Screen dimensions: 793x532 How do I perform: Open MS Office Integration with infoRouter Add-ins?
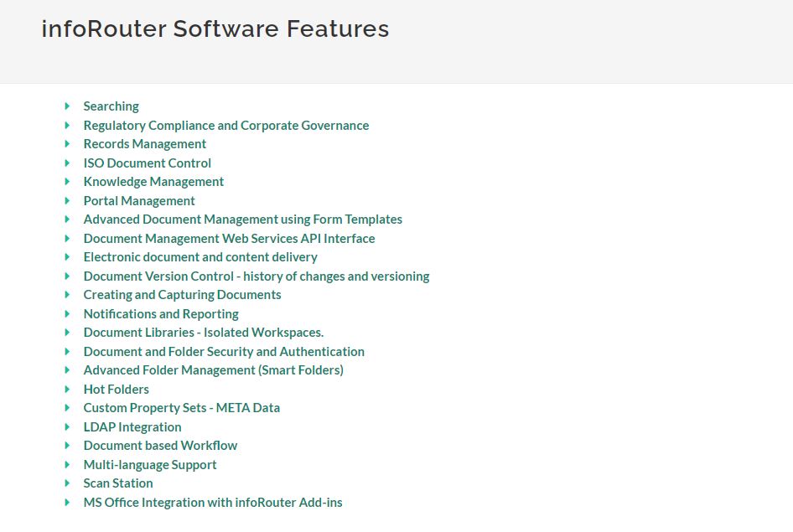(213, 502)
